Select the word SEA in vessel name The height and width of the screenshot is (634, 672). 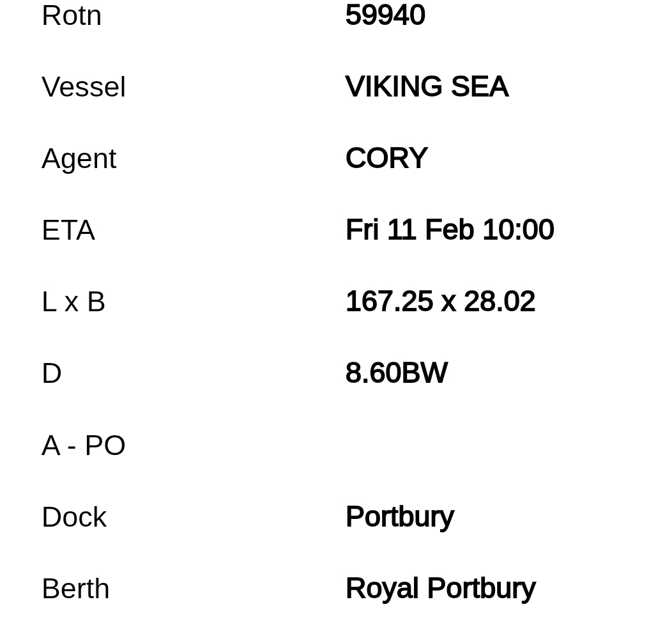point(479,87)
